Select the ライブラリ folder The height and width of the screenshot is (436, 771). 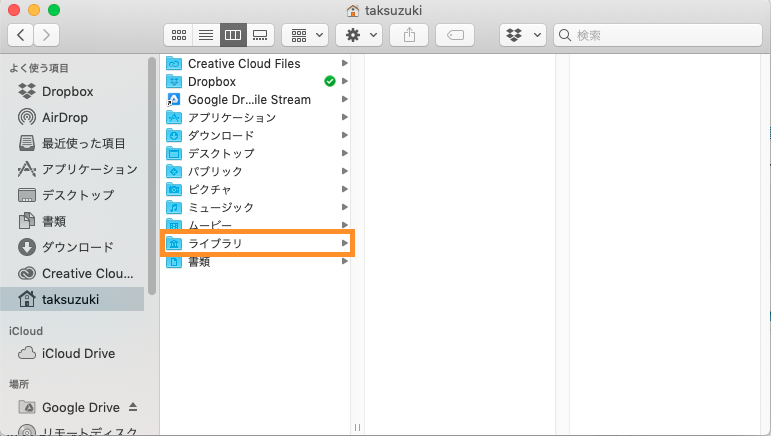pyautogui.click(x=215, y=243)
